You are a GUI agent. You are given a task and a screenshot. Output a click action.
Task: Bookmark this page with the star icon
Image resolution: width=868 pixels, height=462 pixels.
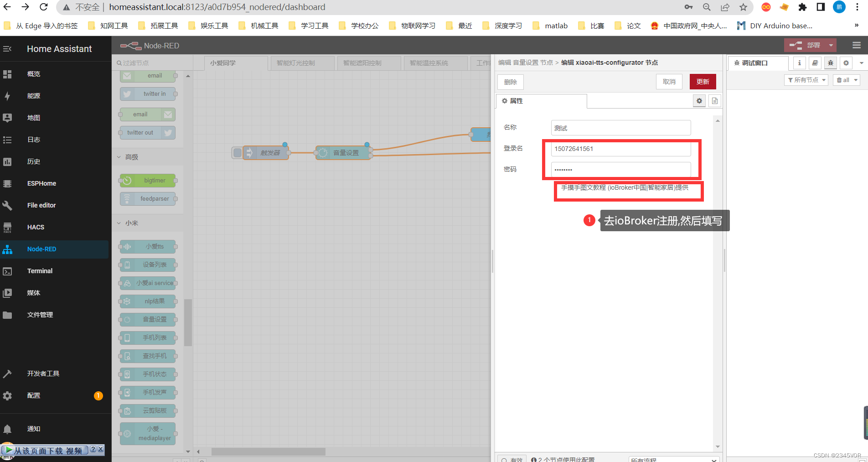click(x=743, y=7)
